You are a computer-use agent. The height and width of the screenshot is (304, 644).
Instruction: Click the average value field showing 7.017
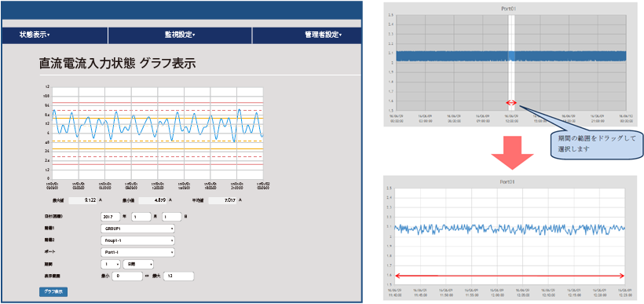(x=223, y=200)
